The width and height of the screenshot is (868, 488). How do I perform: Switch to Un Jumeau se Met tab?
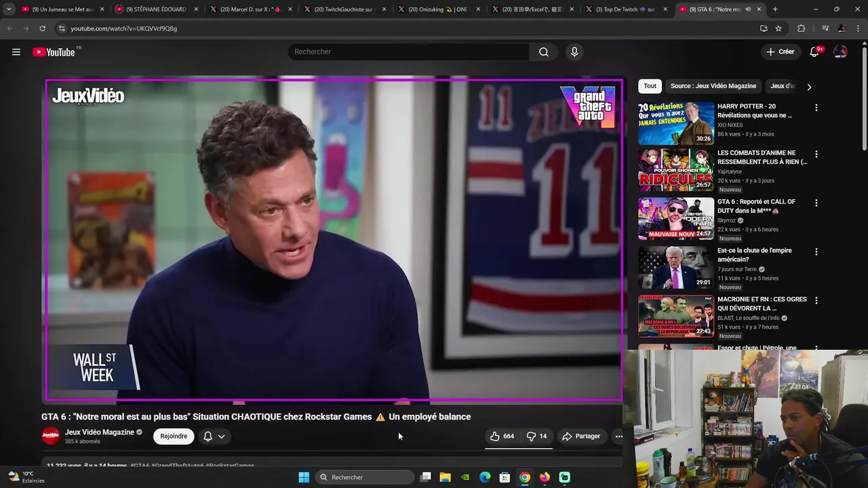pos(62,9)
